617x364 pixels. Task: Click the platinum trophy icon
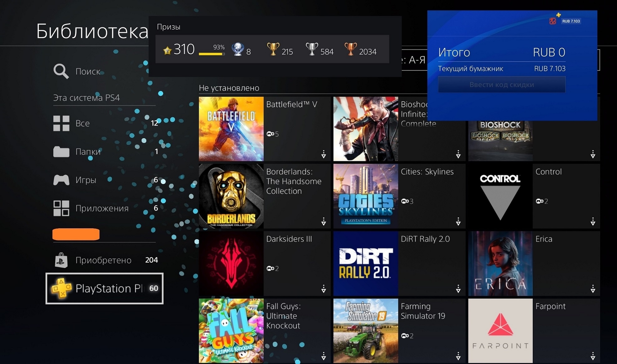(x=237, y=49)
